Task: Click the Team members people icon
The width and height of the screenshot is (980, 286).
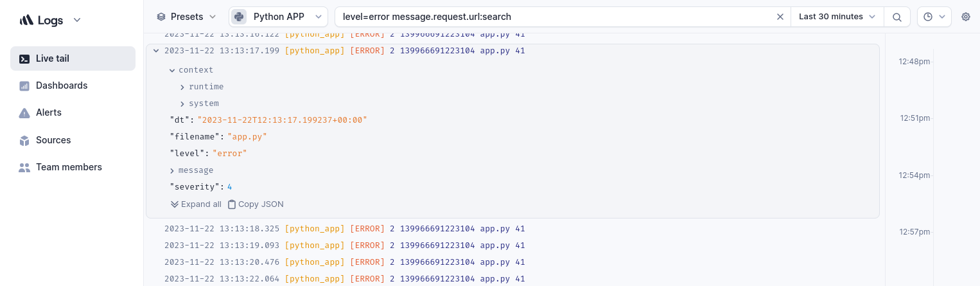Action: pyautogui.click(x=24, y=167)
